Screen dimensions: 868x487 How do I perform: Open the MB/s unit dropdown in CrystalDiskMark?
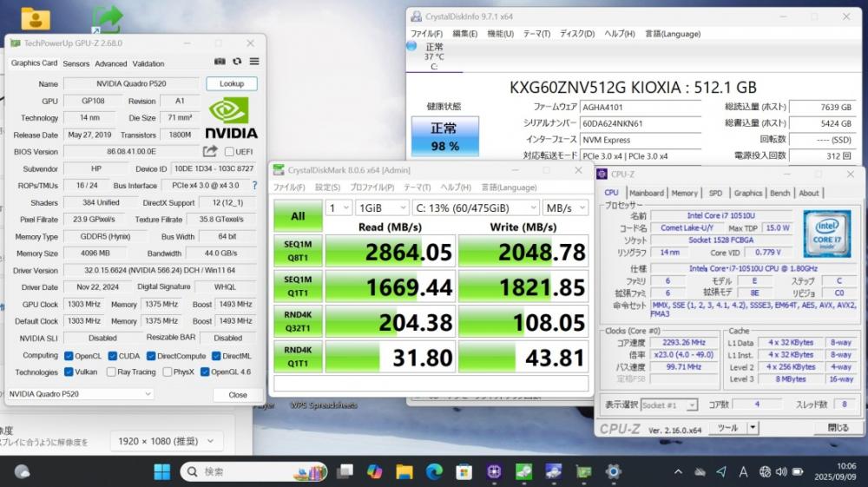click(565, 208)
